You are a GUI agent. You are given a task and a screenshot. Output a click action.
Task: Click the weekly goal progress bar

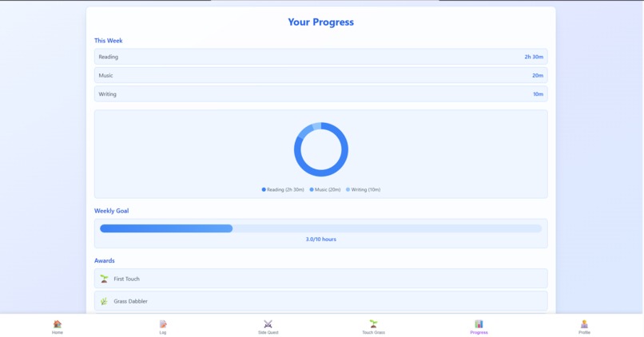click(x=320, y=228)
